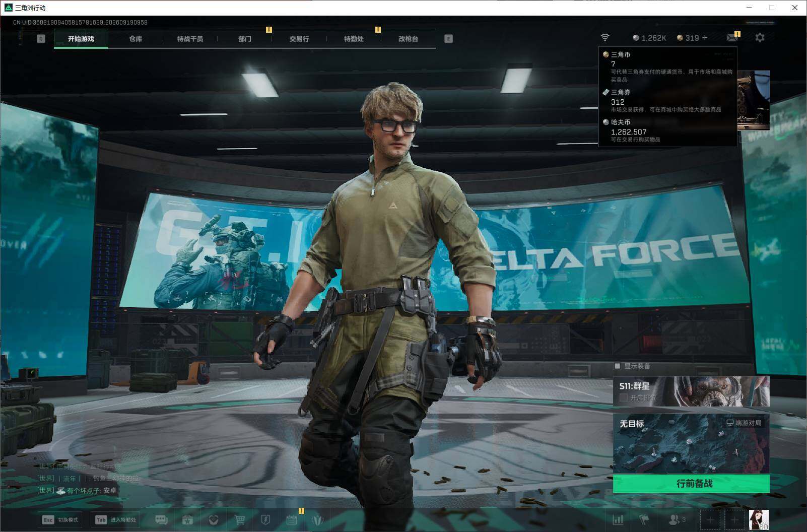Click the world chat message mentioning 安卓
Screen dimensions: 807x532
click(x=77, y=490)
